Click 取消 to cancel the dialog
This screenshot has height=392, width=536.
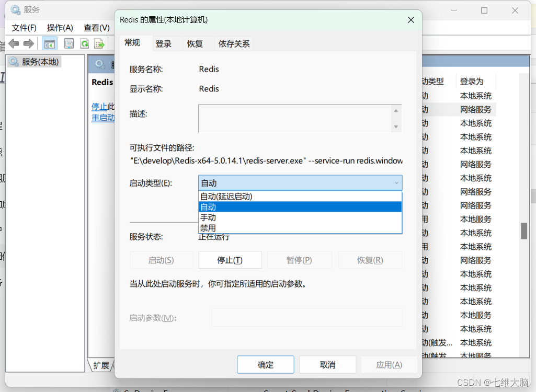328,365
